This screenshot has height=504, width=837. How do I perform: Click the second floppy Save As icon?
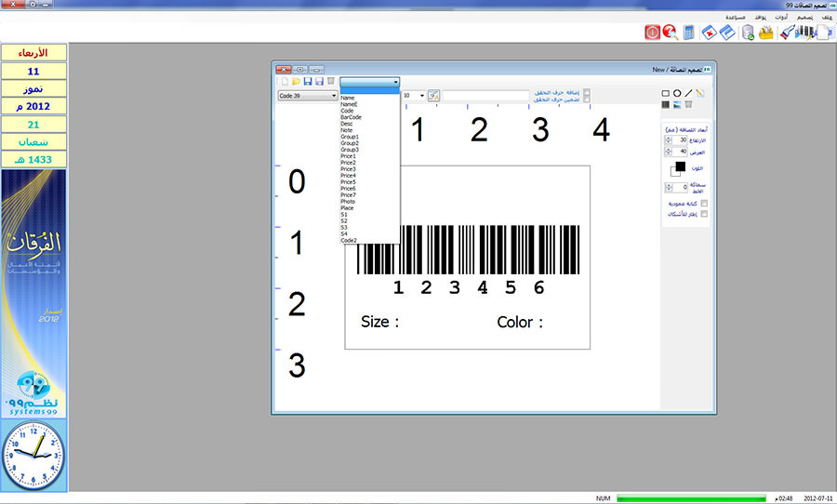(x=319, y=81)
